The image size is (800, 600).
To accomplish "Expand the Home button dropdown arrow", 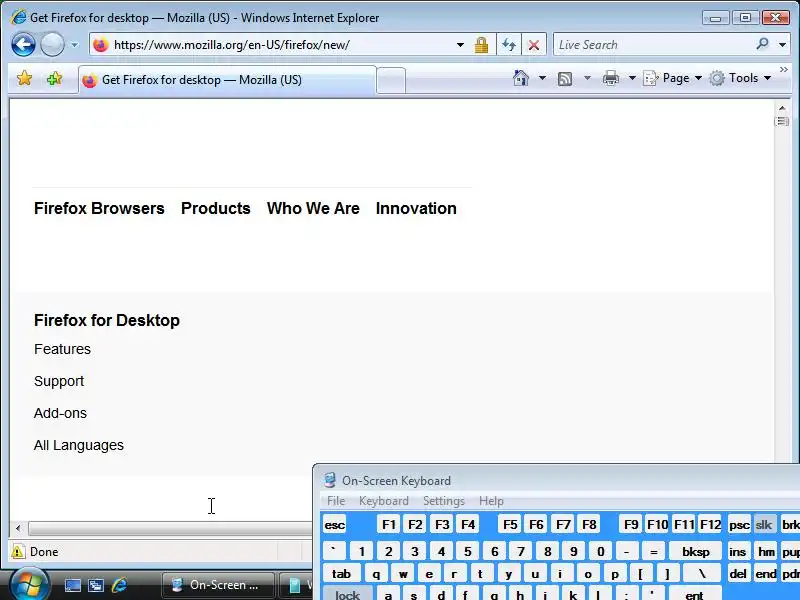I will click(x=542, y=78).
